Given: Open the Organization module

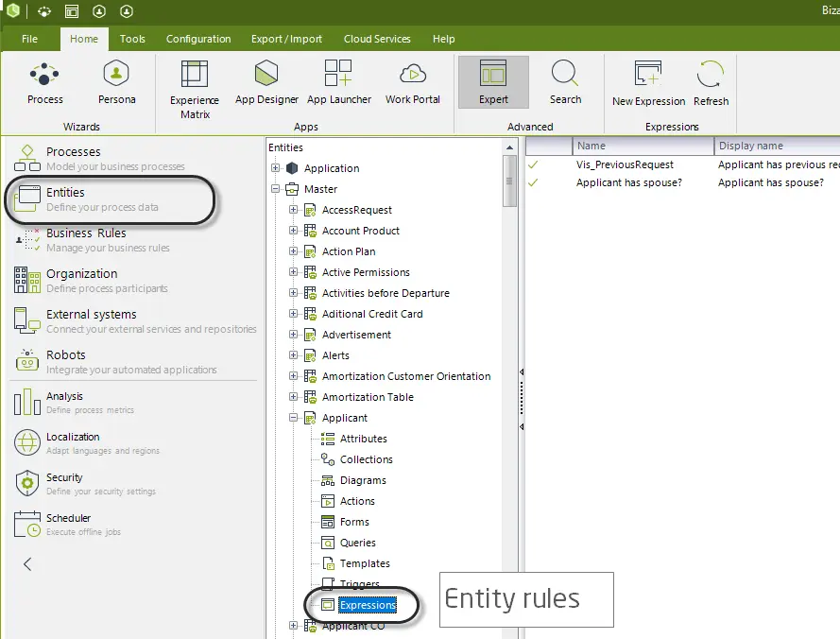Looking at the screenshot, I should tap(91, 281).
